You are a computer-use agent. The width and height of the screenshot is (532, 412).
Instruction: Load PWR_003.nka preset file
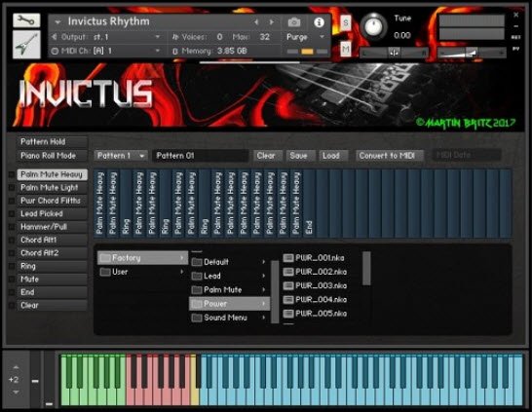click(x=315, y=285)
